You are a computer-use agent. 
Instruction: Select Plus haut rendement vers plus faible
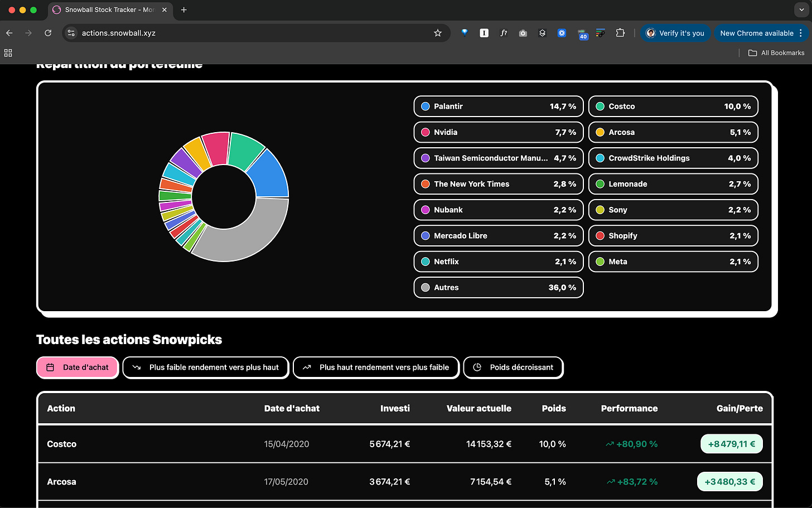click(x=376, y=367)
